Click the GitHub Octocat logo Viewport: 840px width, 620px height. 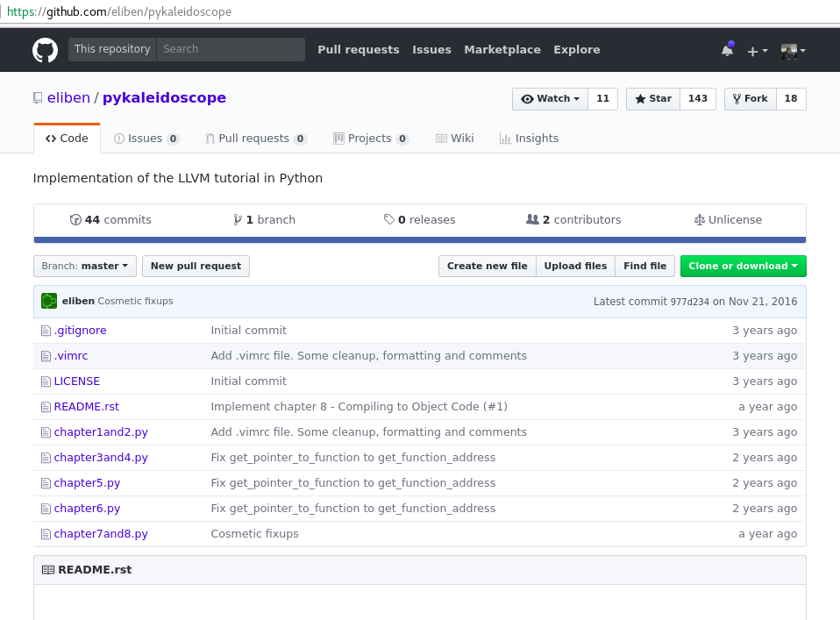[x=45, y=50]
